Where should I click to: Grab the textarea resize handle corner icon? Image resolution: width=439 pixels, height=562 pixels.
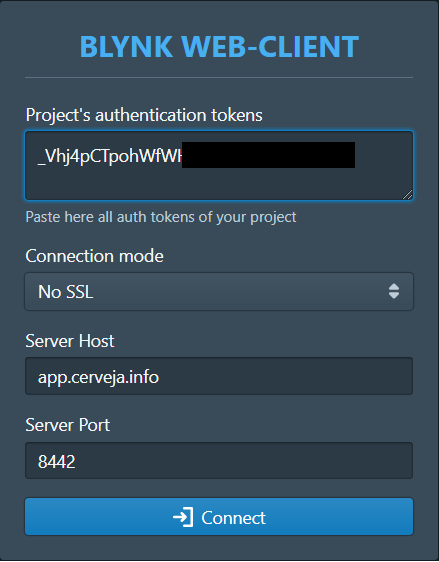tap(407, 194)
